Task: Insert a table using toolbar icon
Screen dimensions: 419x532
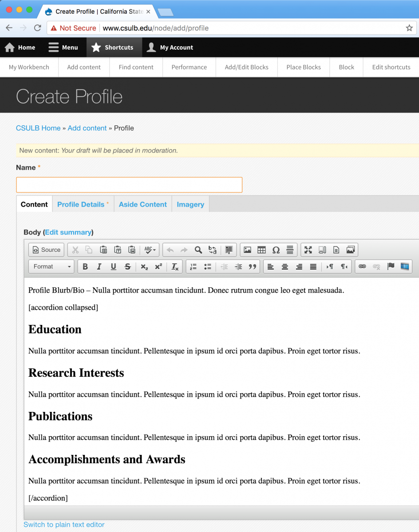Action: tap(261, 250)
